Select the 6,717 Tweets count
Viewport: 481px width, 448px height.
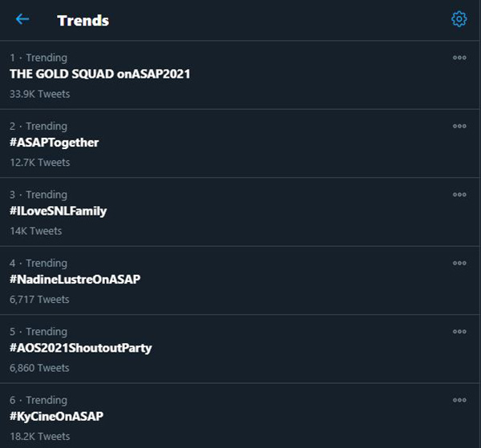39,300
